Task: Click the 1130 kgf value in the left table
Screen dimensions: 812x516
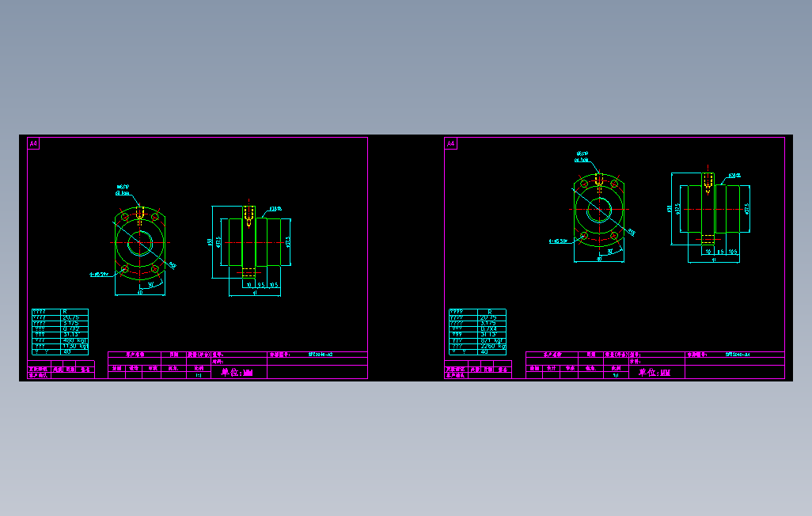Action: click(x=75, y=346)
